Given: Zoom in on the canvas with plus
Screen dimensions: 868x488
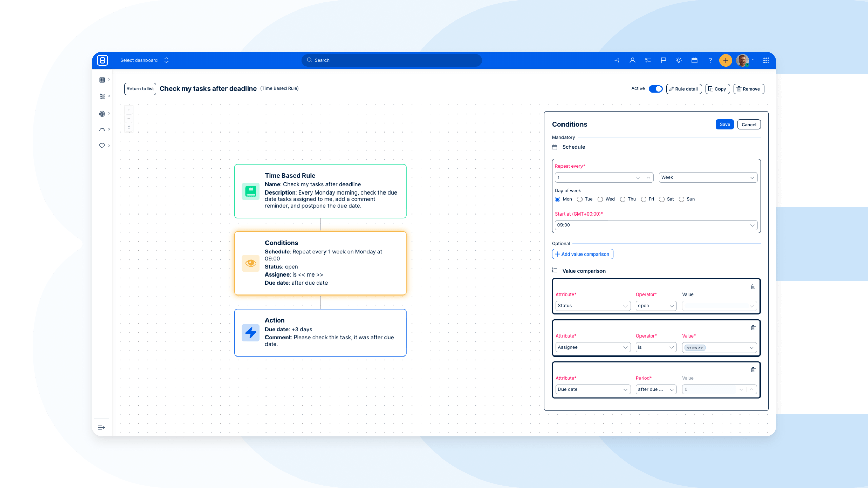Looking at the screenshot, I should [x=129, y=110].
